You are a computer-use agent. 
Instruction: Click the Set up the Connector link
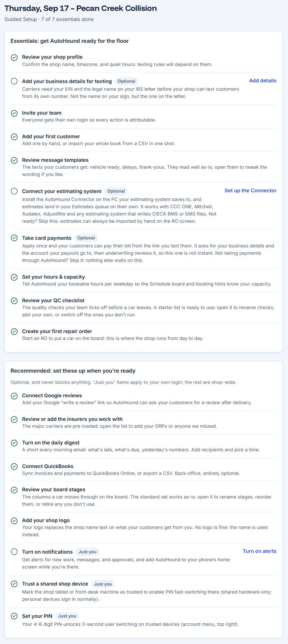coord(250,190)
